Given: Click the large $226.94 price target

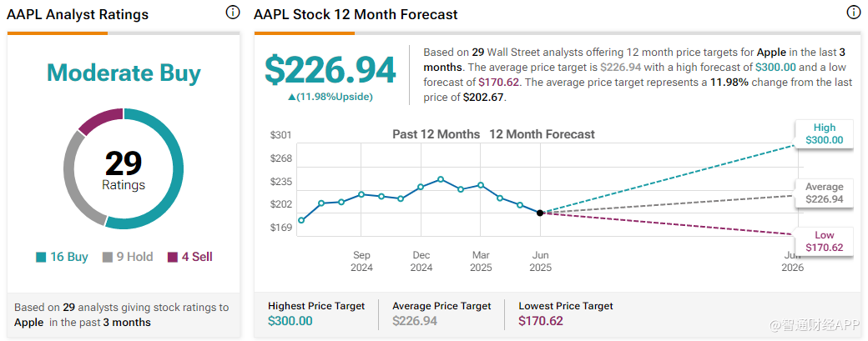Looking at the screenshot, I should 331,71.
